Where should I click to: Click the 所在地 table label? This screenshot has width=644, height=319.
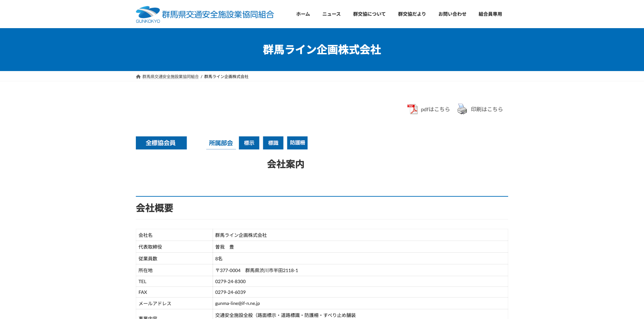146,270
